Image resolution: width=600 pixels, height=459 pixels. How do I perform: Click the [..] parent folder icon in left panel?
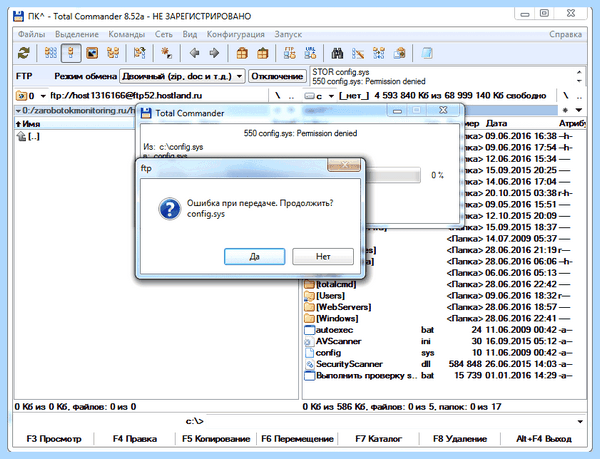tap(21, 136)
